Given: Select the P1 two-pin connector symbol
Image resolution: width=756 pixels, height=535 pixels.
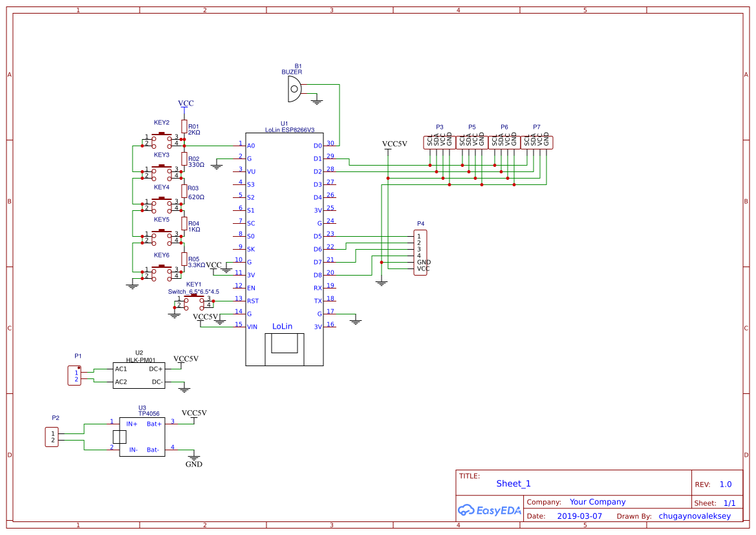Looking at the screenshot, I should click(x=74, y=375).
